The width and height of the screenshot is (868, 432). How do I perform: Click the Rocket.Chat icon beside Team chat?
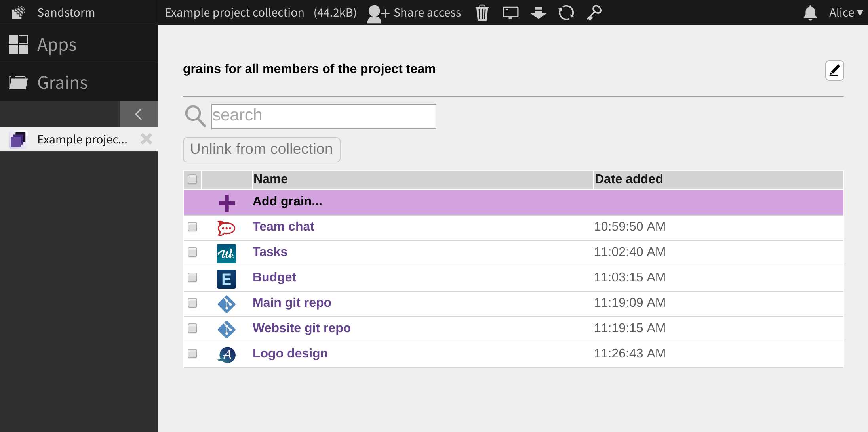click(x=226, y=227)
